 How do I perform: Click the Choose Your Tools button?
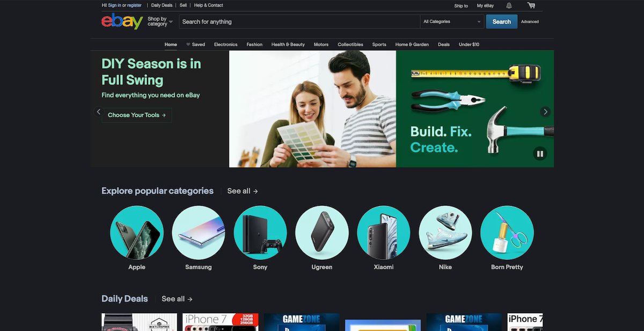[x=137, y=115]
